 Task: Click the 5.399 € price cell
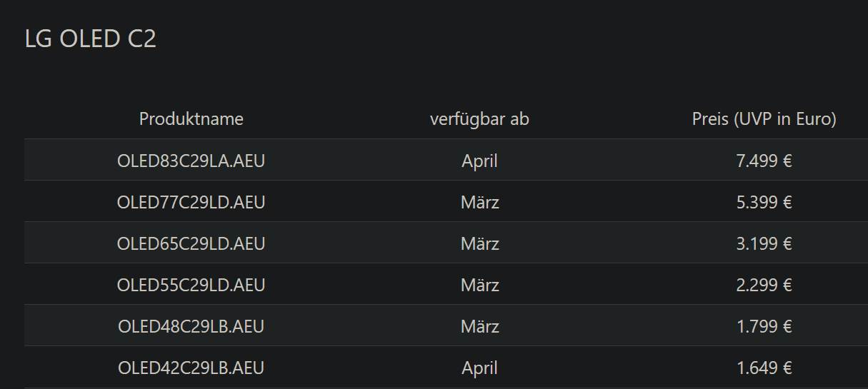pyautogui.click(x=764, y=202)
